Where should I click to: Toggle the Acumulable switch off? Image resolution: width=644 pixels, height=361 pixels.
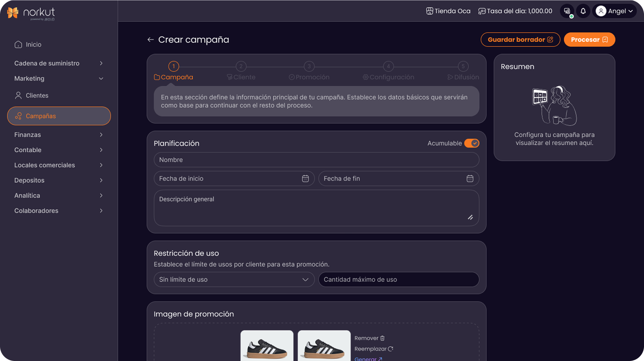click(x=471, y=143)
